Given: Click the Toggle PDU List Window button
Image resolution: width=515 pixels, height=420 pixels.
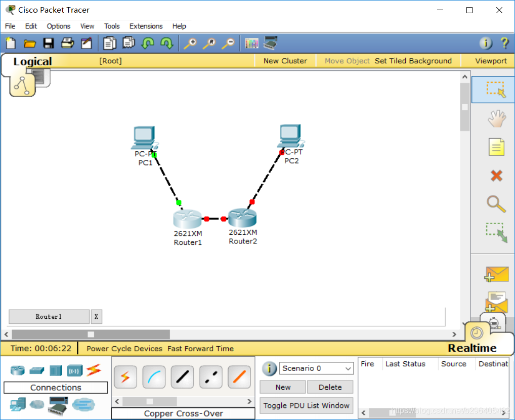Looking at the screenshot, I should (306, 405).
